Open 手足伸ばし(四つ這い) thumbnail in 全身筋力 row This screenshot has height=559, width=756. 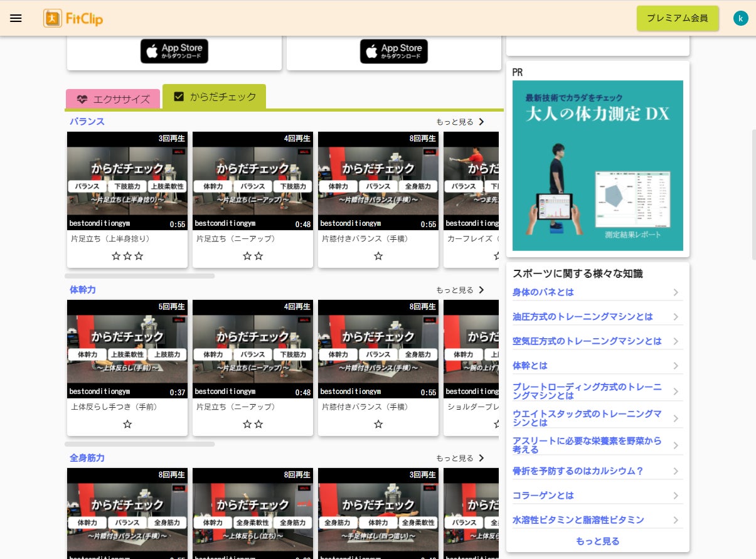[x=378, y=513]
